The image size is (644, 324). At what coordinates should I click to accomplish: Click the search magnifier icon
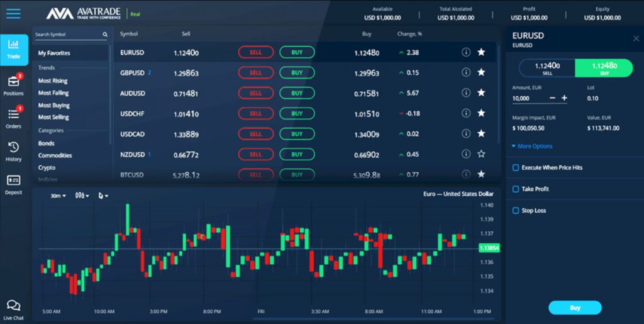pos(105,35)
